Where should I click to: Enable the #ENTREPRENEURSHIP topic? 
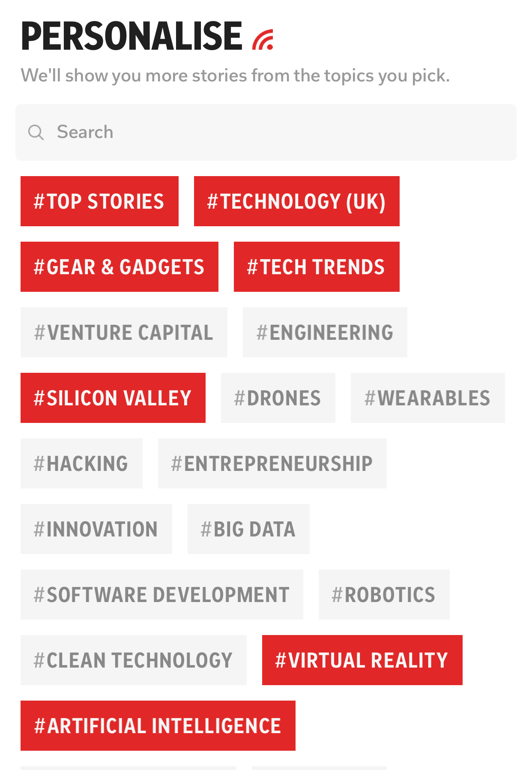point(272,464)
